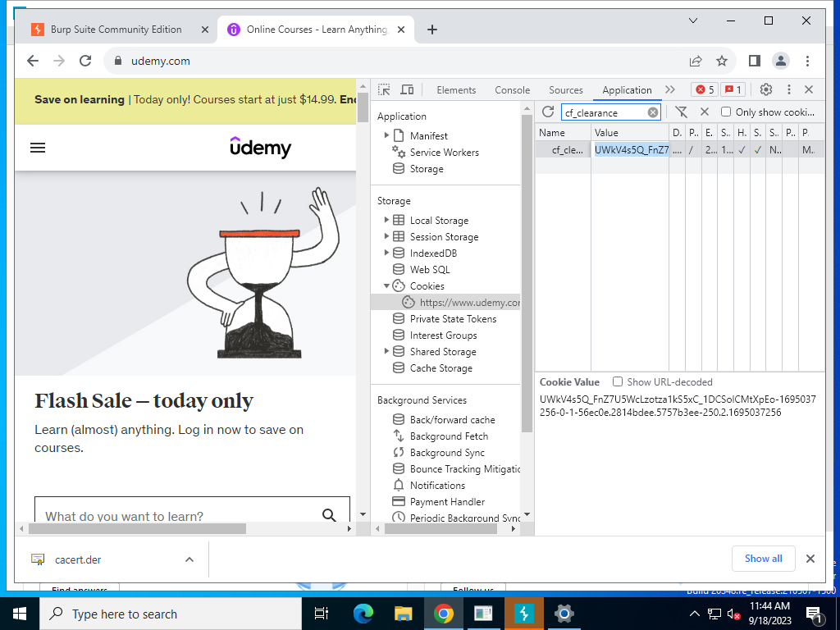Screen dimensions: 840x630
Task: Select the cf_clearance cookie value cell
Action: [x=631, y=150]
